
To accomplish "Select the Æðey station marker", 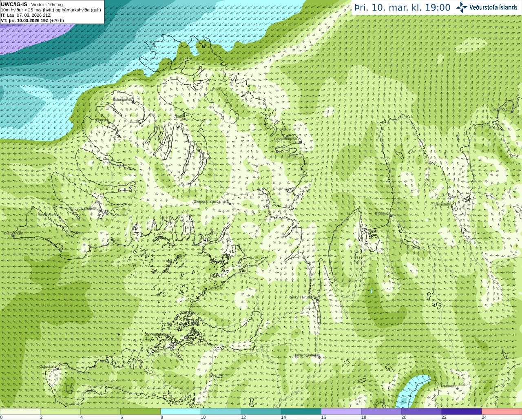I will pos(184,119).
